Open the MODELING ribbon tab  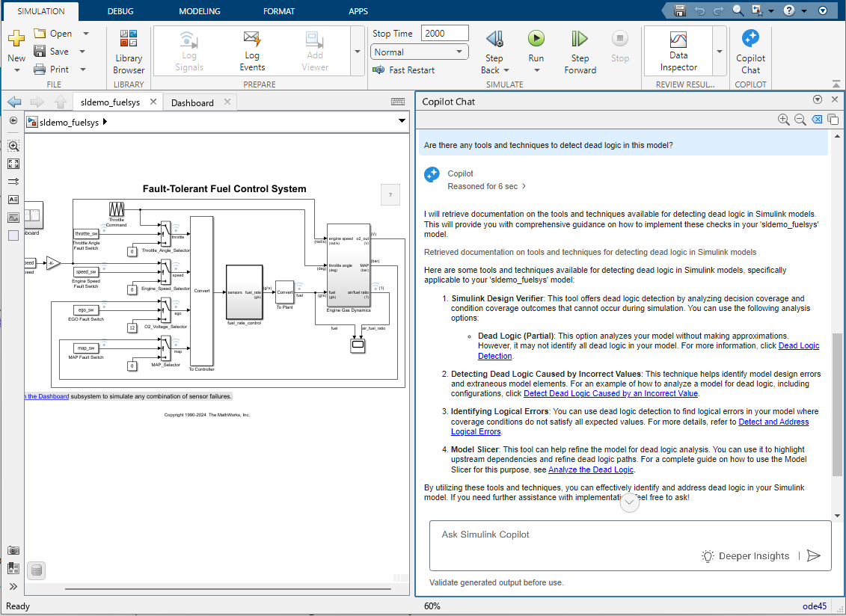click(x=199, y=10)
